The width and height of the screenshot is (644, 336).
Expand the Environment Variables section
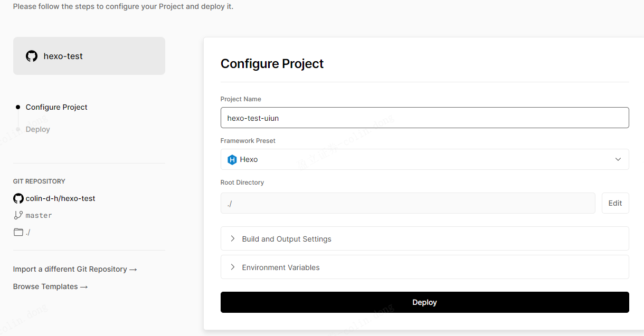pyautogui.click(x=424, y=267)
